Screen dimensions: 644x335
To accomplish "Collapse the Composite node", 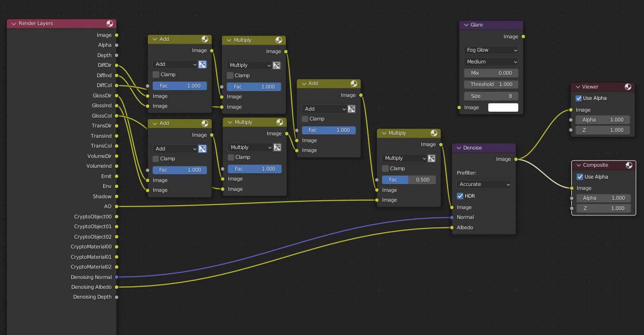I will click(x=578, y=165).
